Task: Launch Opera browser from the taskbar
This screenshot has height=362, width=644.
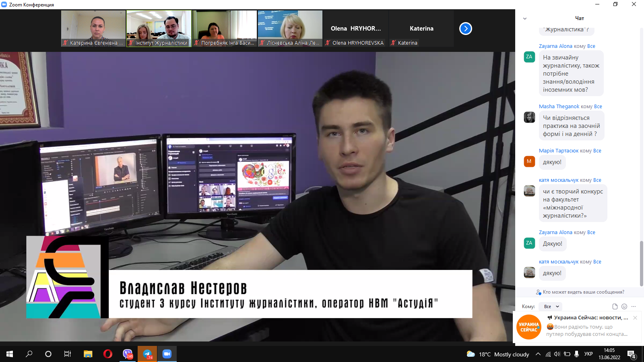Action: pos(107,354)
